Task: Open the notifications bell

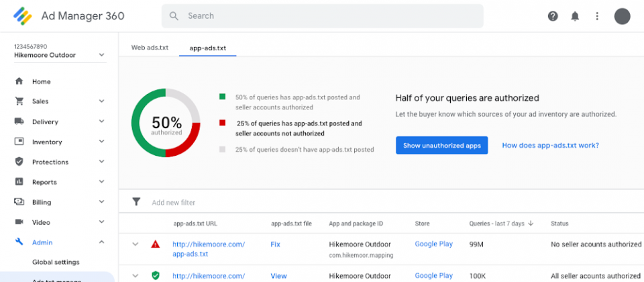Action: [x=575, y=16]
